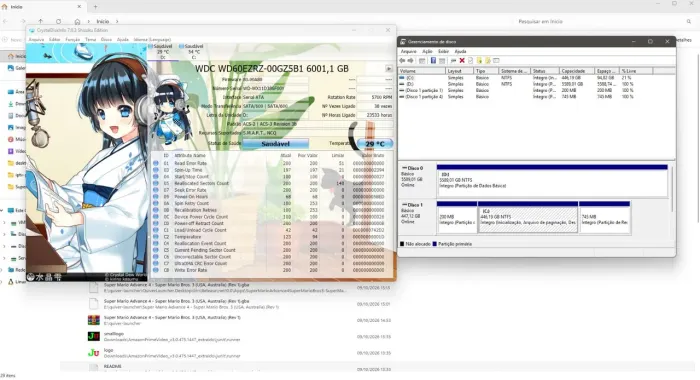Click blue Help icon in Disk Management toolbar
Image resolution: width=700 pixels, height=380 pixels.
433,61
